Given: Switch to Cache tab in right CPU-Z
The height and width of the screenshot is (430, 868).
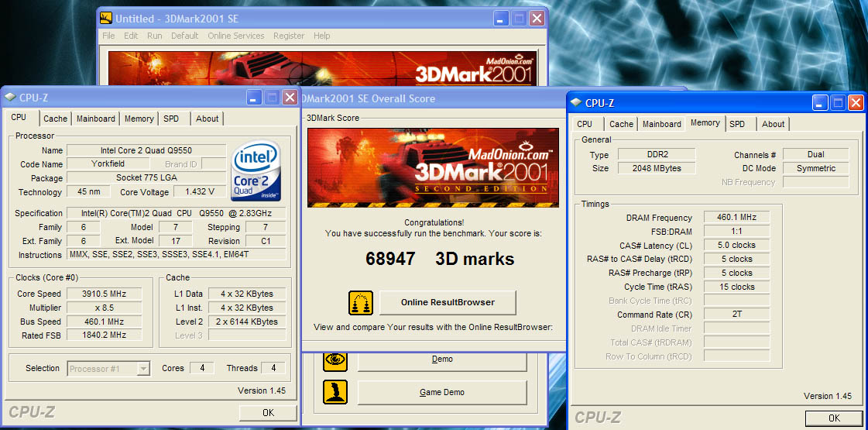Looking at the screenshot, I should point(621,124).
